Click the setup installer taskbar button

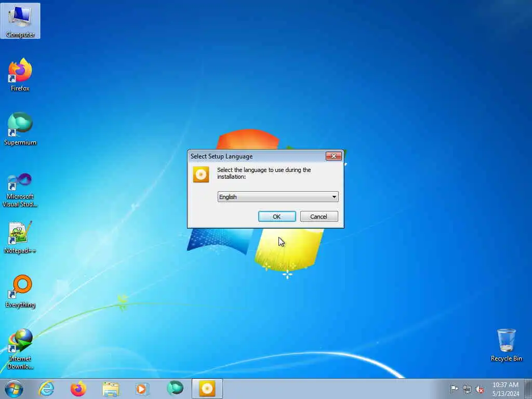tap(207, 389)
